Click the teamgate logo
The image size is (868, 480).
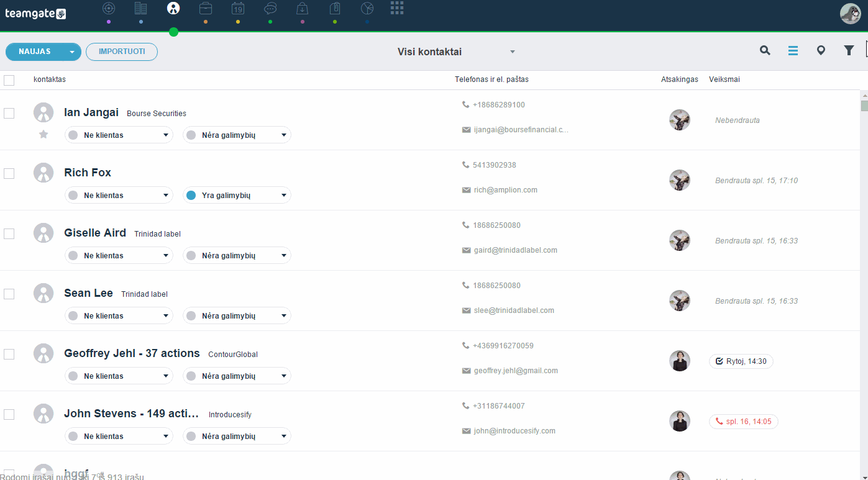(35, 14)
